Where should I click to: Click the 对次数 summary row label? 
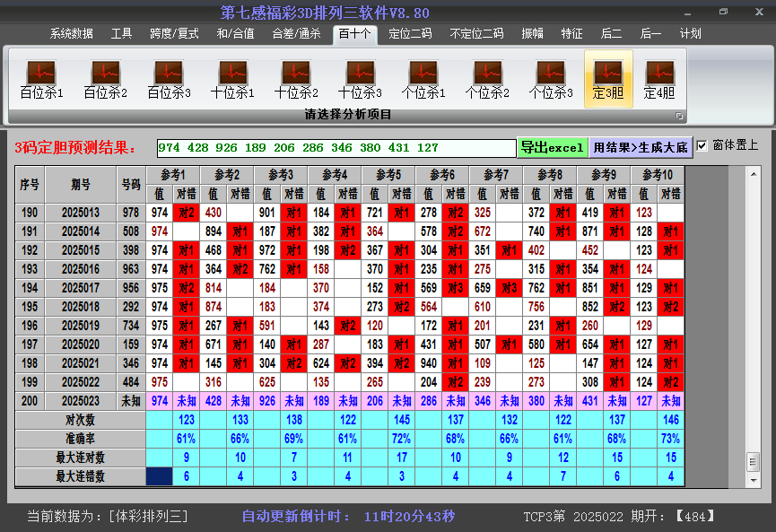pos(80,420)
